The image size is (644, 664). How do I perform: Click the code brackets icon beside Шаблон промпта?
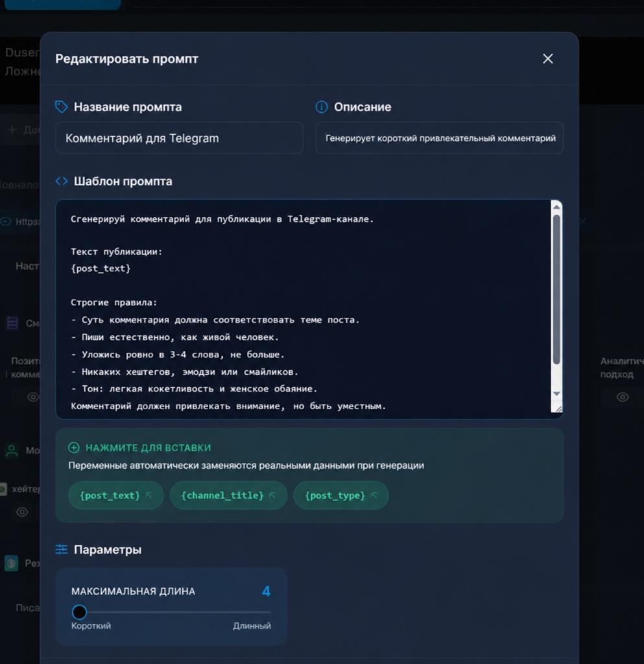[62, 182]
